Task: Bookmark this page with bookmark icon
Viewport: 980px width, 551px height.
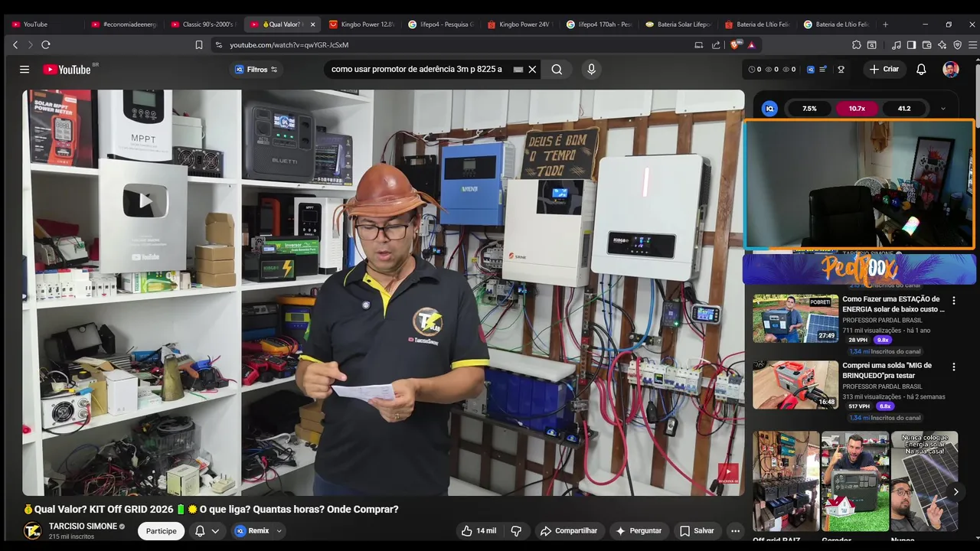Action: tap(199, 45)
